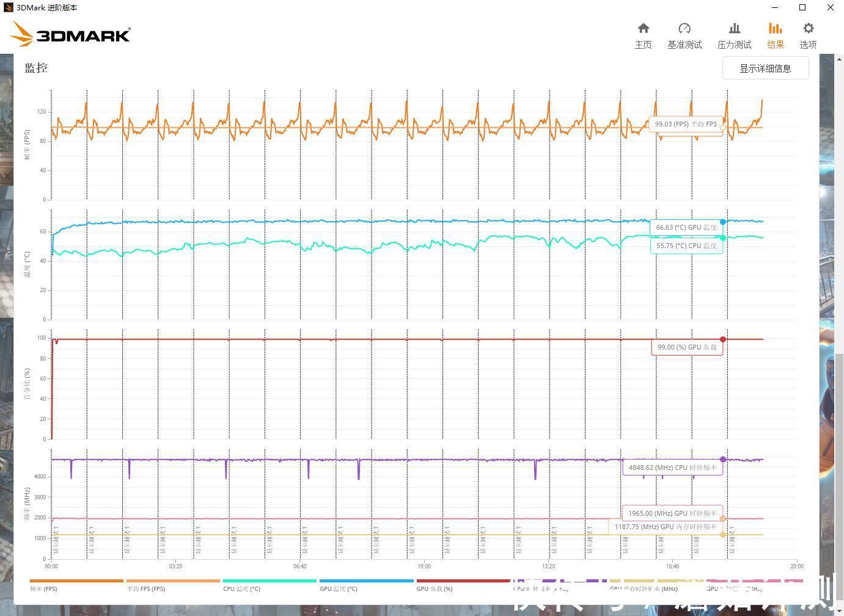The width and height of the screenshot is (844, 616).
Task: Maximize the 3DMark window
Action: [802, 7]
